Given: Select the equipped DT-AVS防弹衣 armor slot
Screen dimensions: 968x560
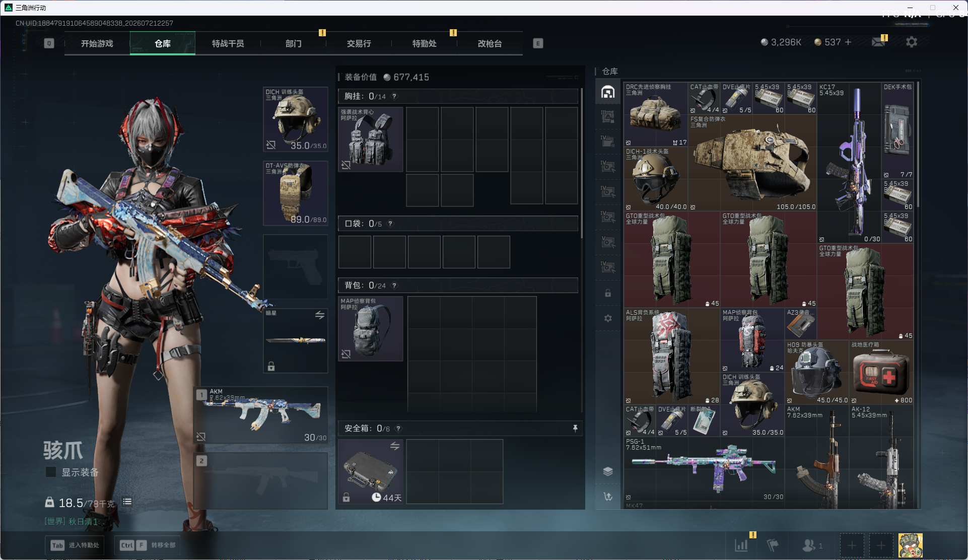Looking at the screenshot, I should click(x=296, y=193).
